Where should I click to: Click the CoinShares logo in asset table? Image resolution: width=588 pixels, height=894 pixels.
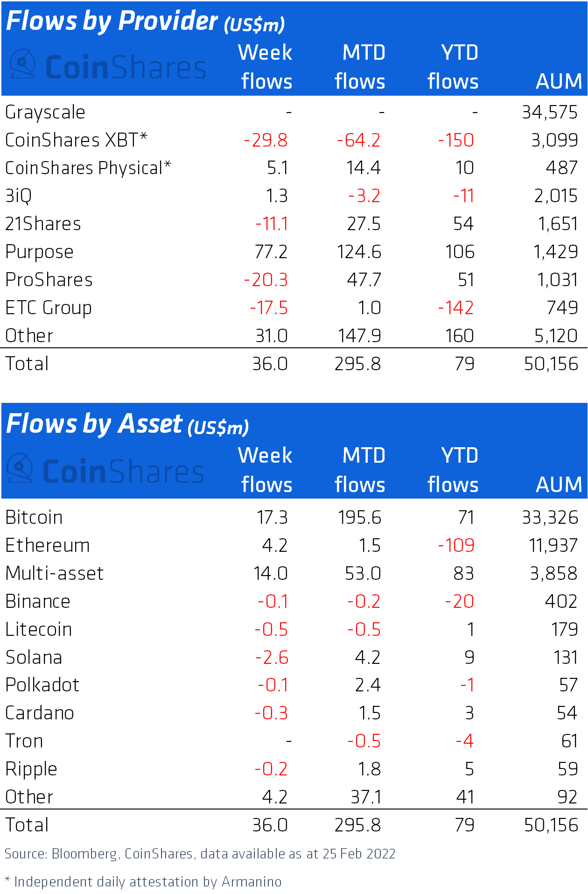pyautogui.click(x=106, y=469)
